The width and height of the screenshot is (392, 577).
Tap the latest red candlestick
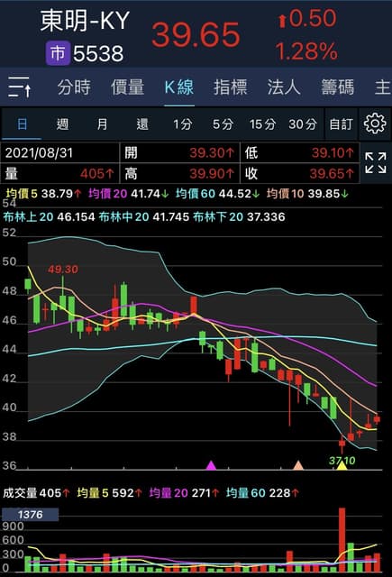pos(377,419)
